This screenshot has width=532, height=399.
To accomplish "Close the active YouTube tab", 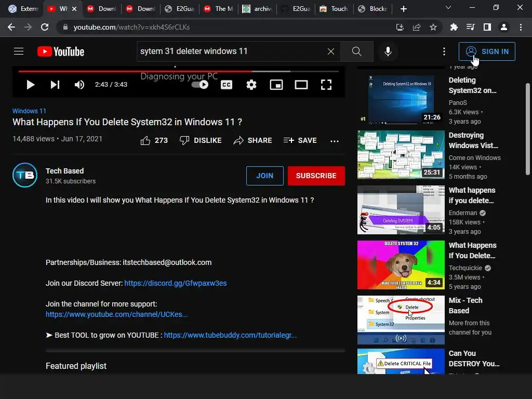I will [x=74, y=9].
